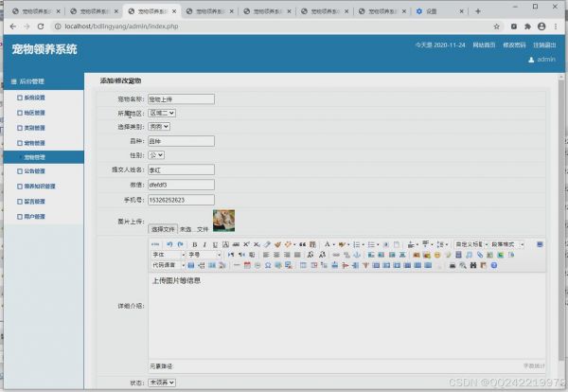Screen dimensions: 568x392
Task: Click the browser address bar URL
Action: (x=121, y=27)
